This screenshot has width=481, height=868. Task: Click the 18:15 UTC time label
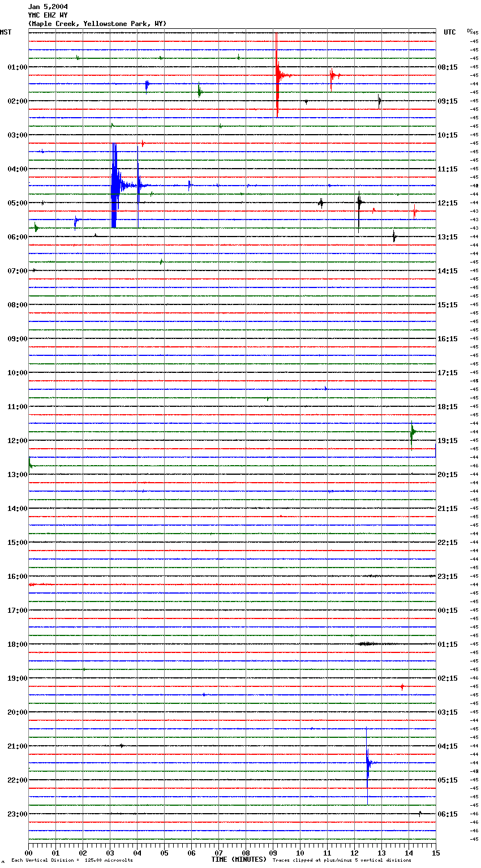448,407
